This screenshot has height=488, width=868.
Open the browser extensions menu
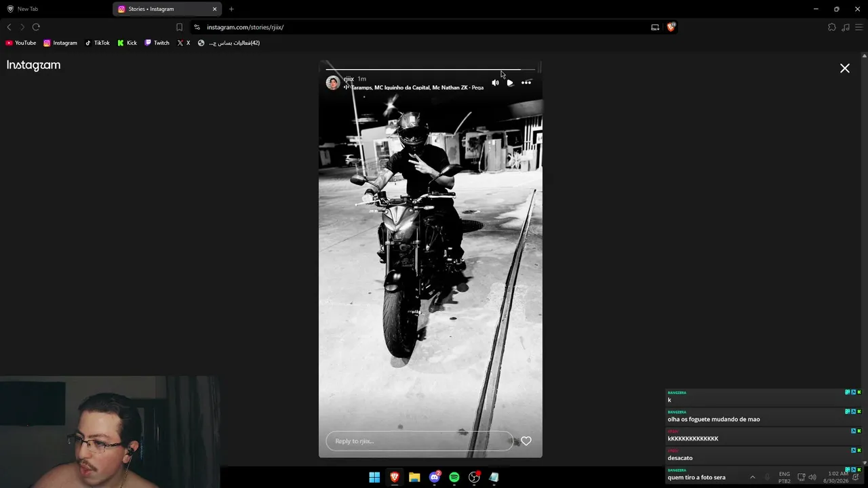click(x=832, y=27)
